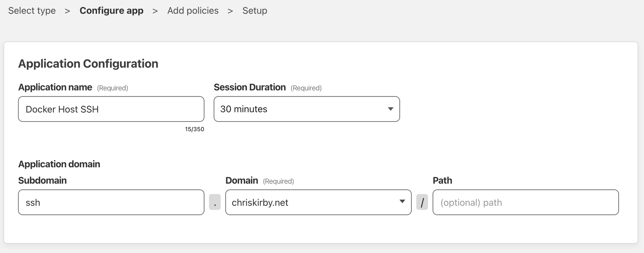The image size is (644, 253).
Task: Click the slash separator before Path
Action: click(x=422, y=202)
